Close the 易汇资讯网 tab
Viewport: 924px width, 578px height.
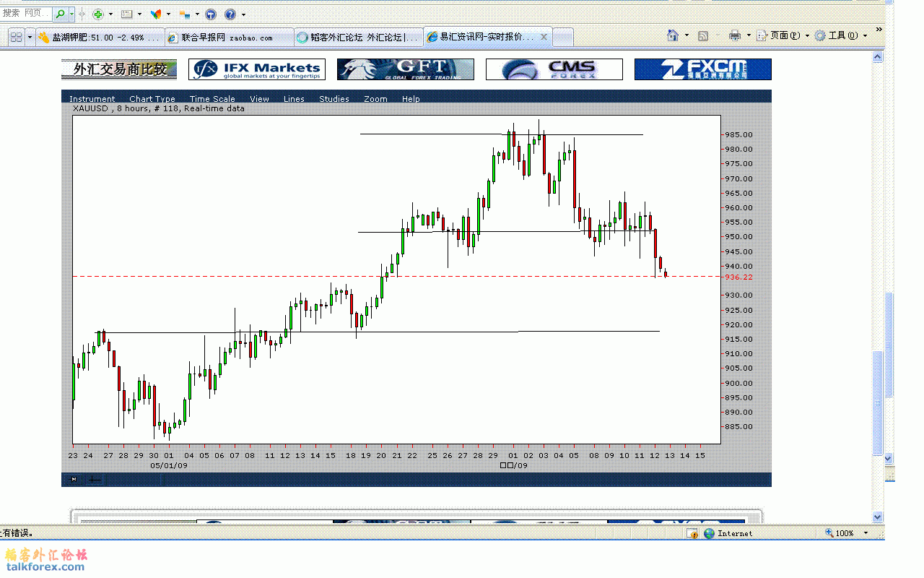click(544, 37)
